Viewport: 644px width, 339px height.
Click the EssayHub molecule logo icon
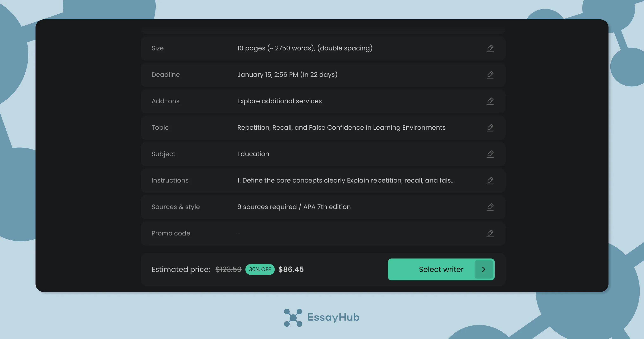coord(293,318)
